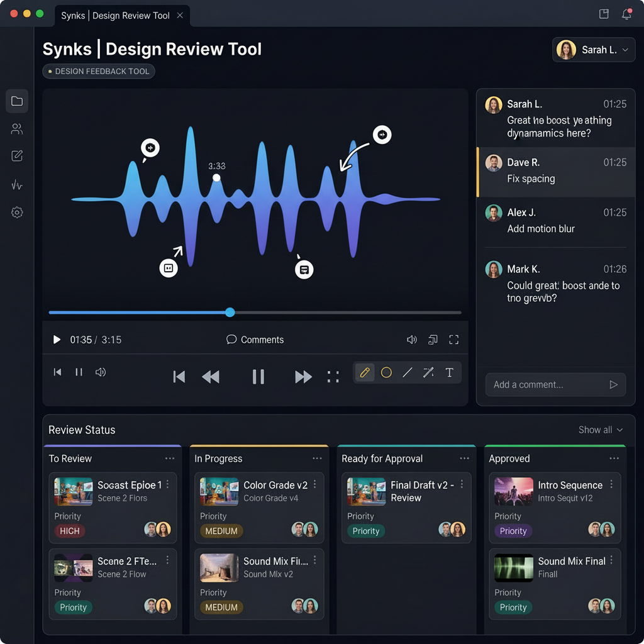Image resolution: width=644 pixels, height=644 pixels.
Task: Open Color Grade v2 card menu
Action: pyautogui.click(x=315, y=485)
